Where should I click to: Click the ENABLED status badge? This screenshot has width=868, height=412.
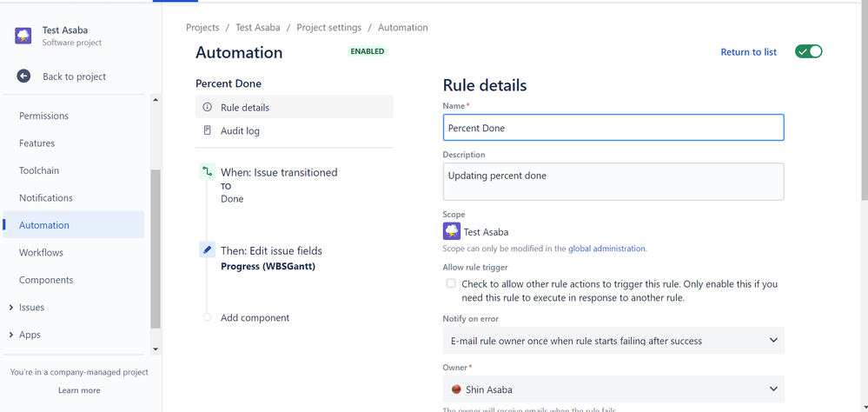367,51
